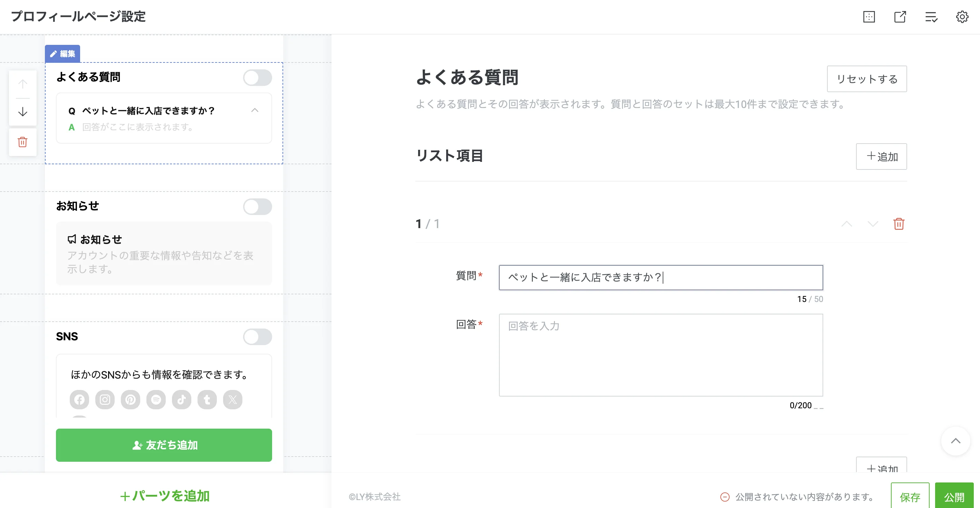Open the grid layout icon in header
Screen dimensions: 980x508
(869, 17)
